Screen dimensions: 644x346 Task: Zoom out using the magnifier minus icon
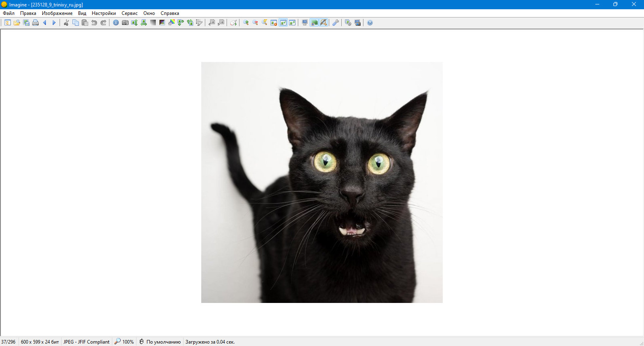click(x=255, y=23)
